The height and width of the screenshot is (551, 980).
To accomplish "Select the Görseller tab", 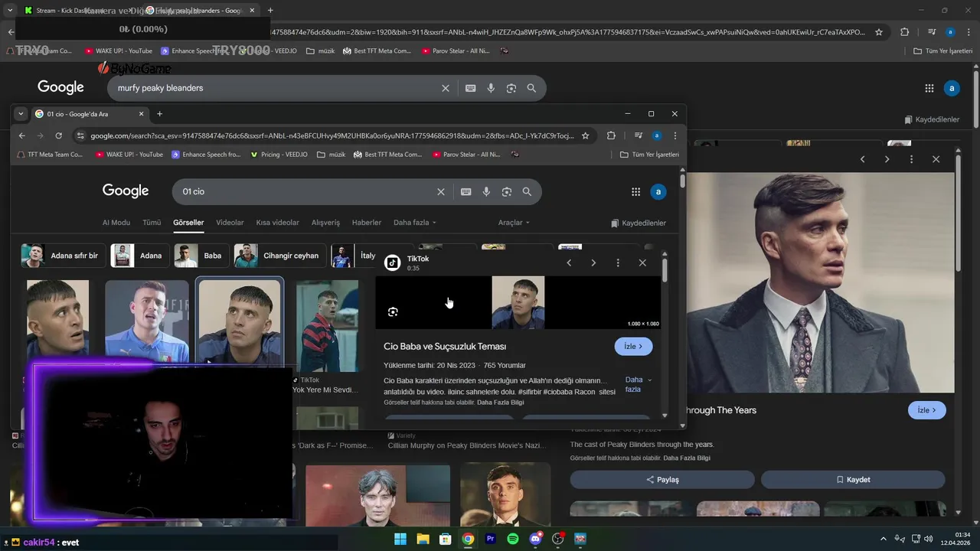I will (188, 223).
